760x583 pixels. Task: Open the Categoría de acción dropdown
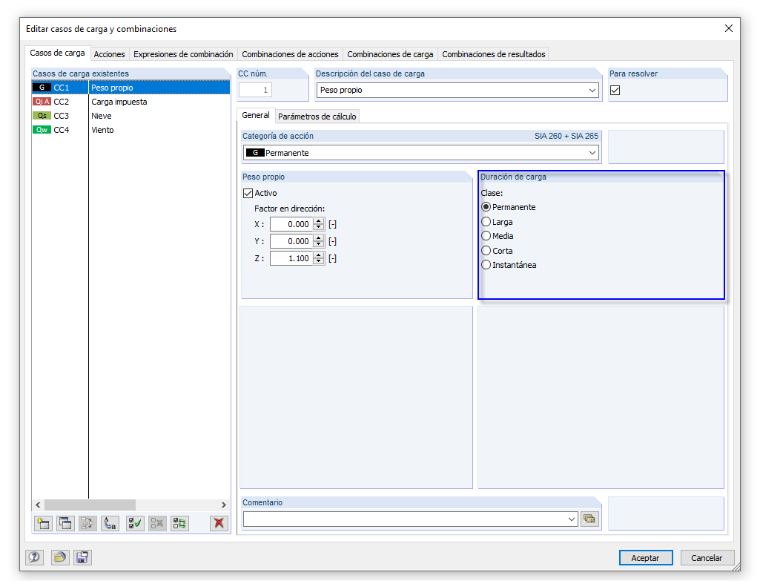pos(592,153)
